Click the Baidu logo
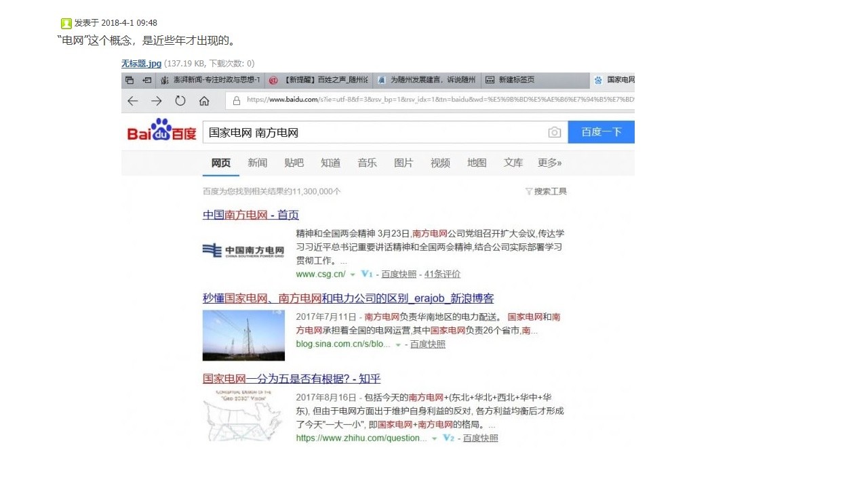 point(161,130)
